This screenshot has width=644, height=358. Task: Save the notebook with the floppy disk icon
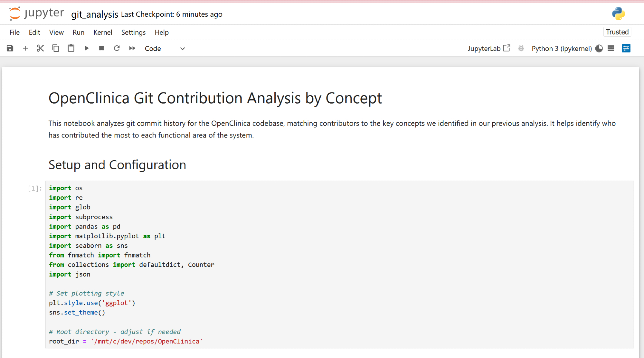pyautogui.click(x=10, y=48)
